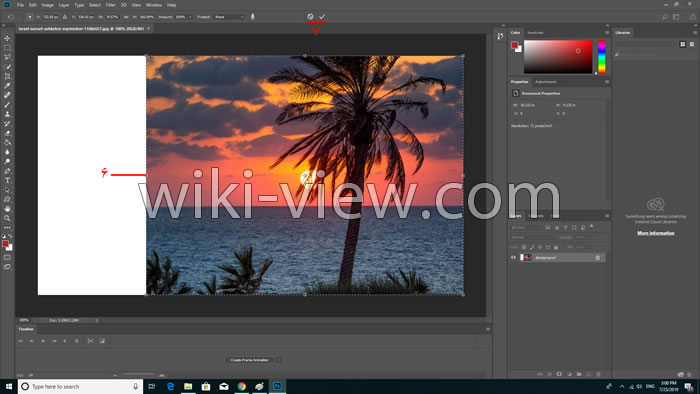Select the Lasso tool
The height and width of the screenshot is (394, 700).
[7, 57]
